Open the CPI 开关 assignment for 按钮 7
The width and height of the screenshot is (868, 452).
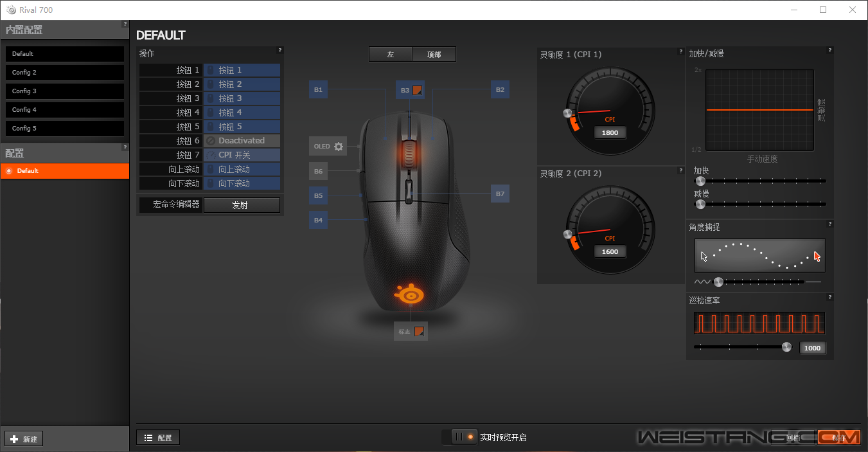pos(242,155)
